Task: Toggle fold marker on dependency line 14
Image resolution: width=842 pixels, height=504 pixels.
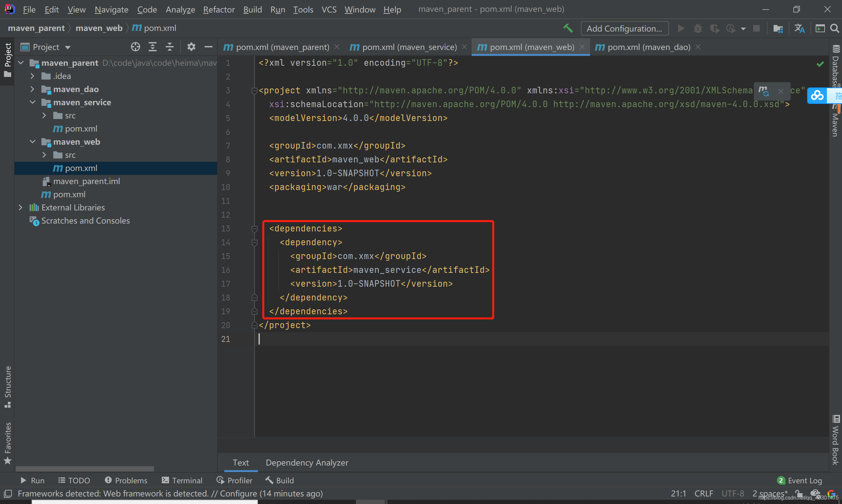Action: pos(254,243)
